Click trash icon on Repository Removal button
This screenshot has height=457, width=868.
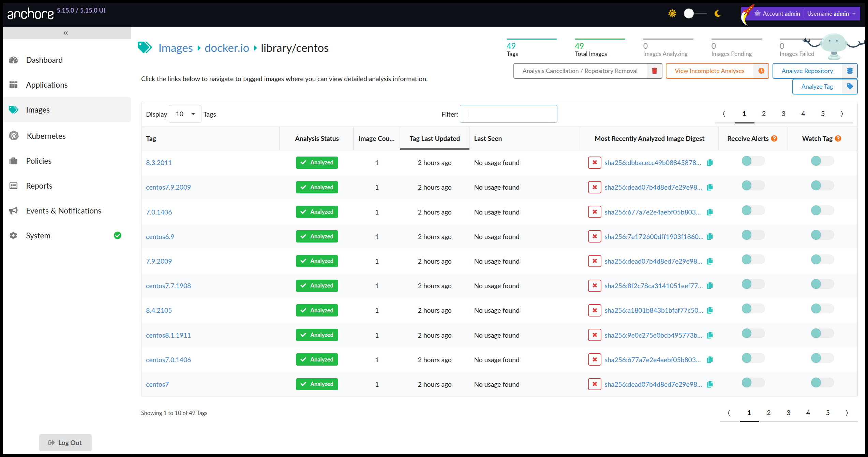coord(654,71)
